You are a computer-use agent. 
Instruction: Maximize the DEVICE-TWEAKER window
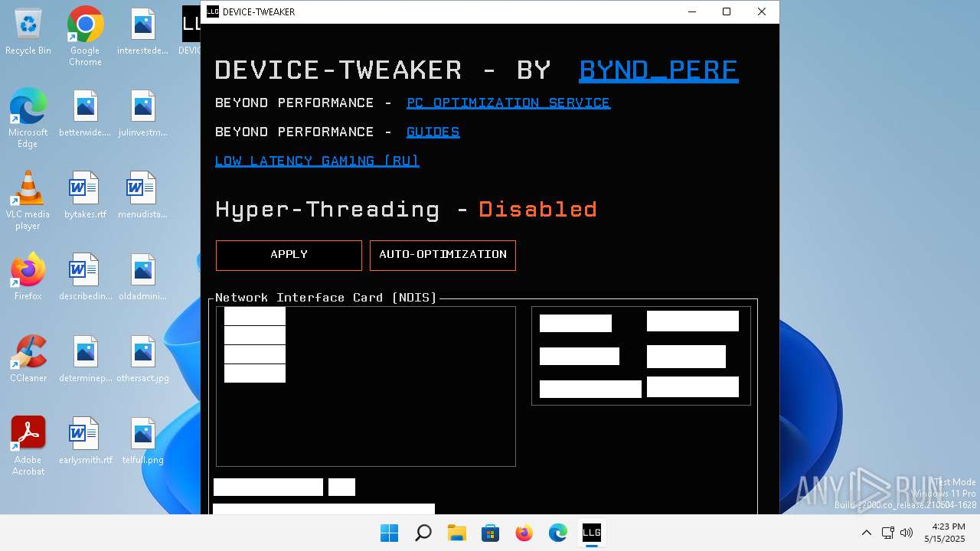click(727, 11)
